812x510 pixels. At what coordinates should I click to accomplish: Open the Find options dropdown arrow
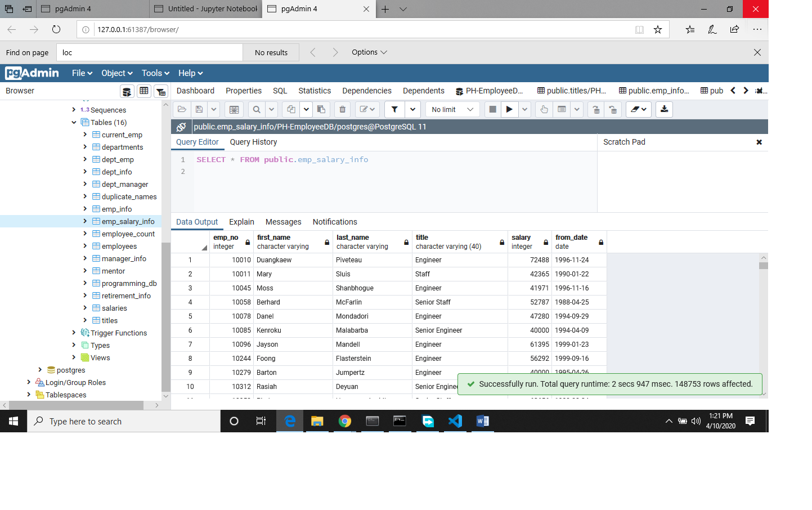(x=271, y=109)
